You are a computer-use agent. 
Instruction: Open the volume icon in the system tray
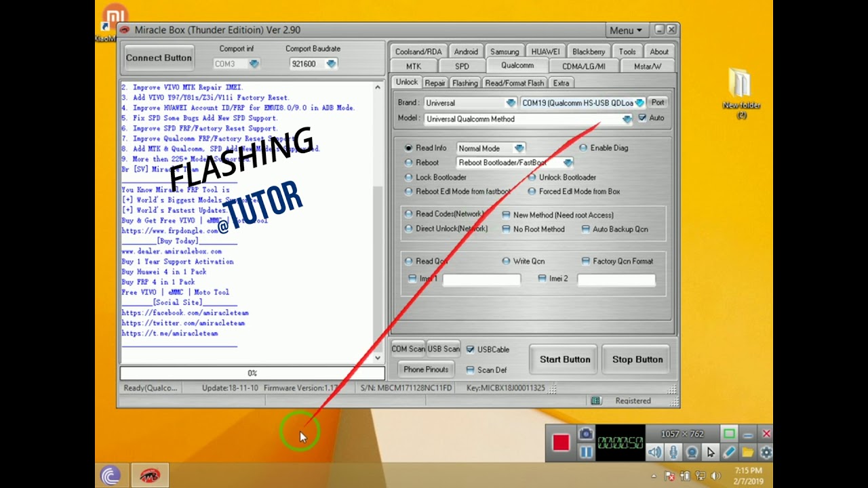(715, 476)
